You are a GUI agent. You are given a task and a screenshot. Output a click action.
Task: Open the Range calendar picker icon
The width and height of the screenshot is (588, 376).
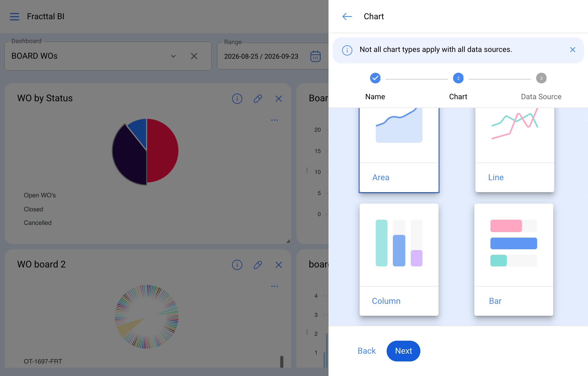pos(316,56)
